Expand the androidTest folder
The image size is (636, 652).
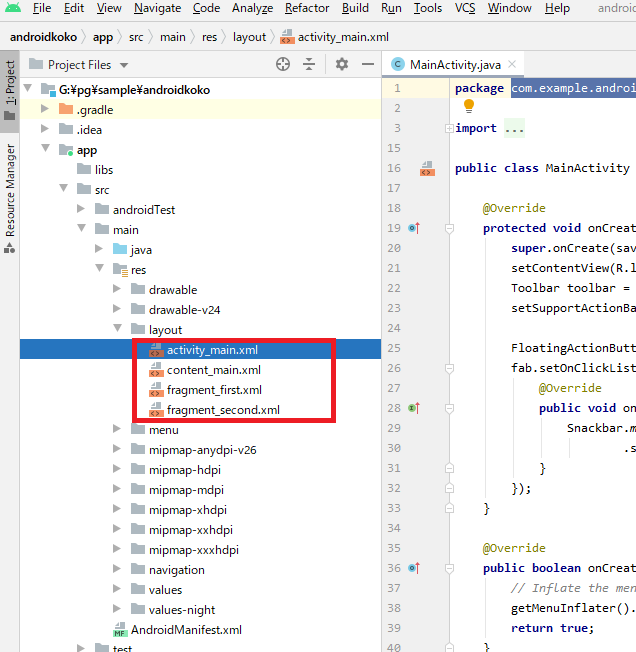81,208
